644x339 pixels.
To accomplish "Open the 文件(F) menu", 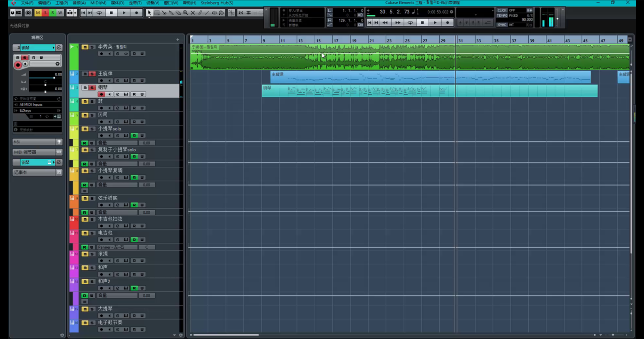I will [27, 3].
